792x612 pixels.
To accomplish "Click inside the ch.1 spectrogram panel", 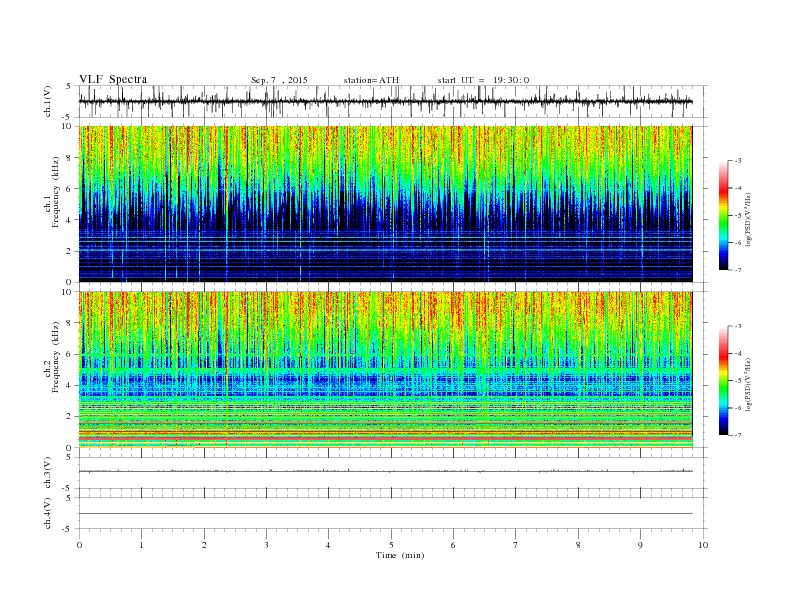I will point(385,204).
